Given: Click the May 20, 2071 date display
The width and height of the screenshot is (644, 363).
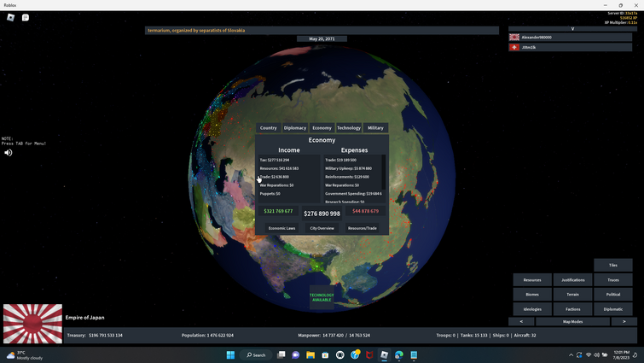Looking at the screenshot, I should (x=322, y=38).
